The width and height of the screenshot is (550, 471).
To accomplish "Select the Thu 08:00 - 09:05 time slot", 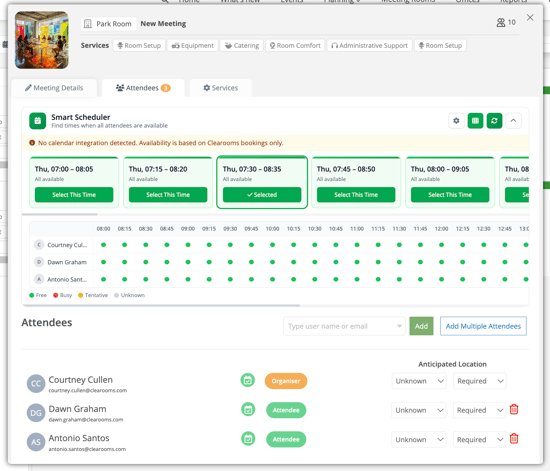I will click(x=450, y=195).
